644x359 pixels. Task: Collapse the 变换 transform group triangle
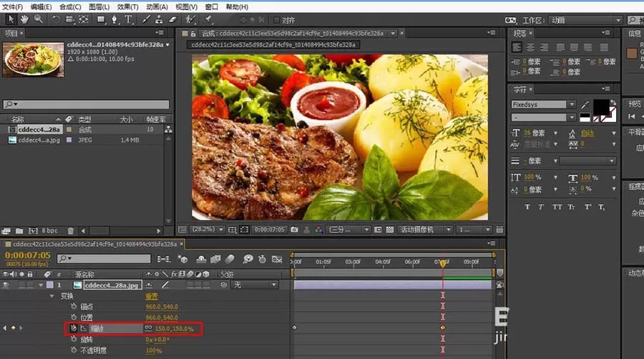(x=52, y=296)
